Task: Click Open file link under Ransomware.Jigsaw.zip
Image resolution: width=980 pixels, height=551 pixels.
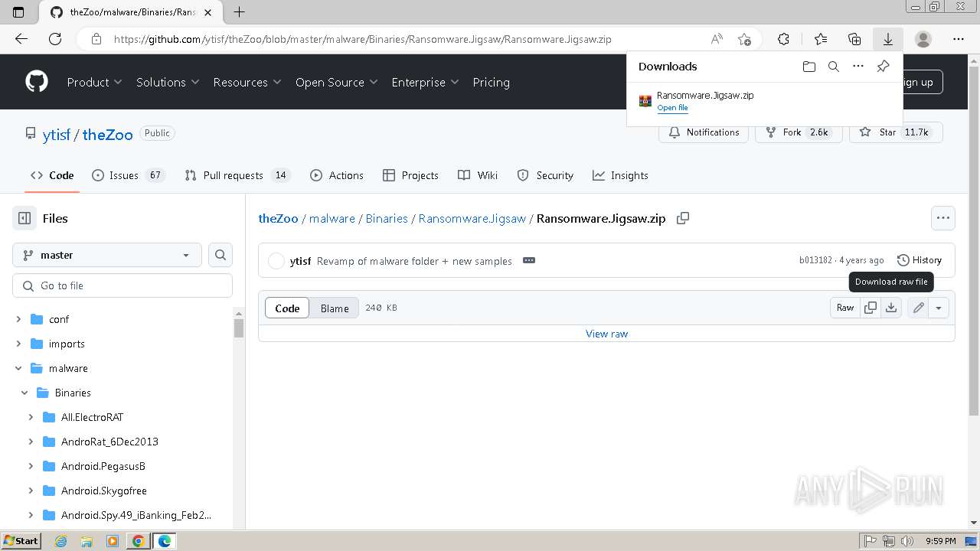Action: click(672, 108)
